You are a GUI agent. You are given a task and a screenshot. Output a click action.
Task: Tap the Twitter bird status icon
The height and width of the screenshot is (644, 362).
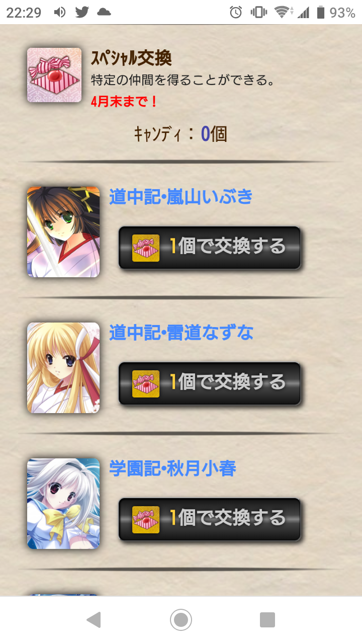click(82, 12)
